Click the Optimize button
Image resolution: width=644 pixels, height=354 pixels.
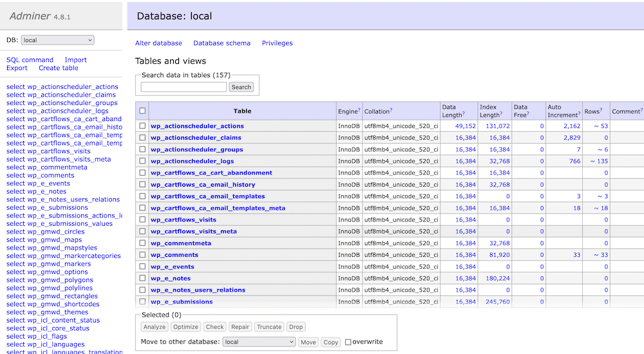(x=185, y=327)
